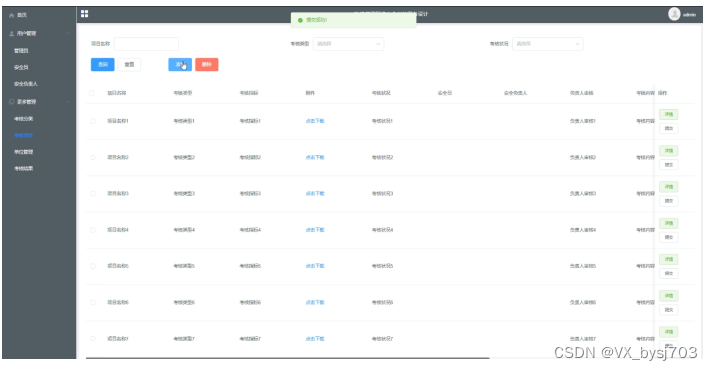712x370 pixels.
Task: Click the red 删除 delete button
Action: [207, 64]
